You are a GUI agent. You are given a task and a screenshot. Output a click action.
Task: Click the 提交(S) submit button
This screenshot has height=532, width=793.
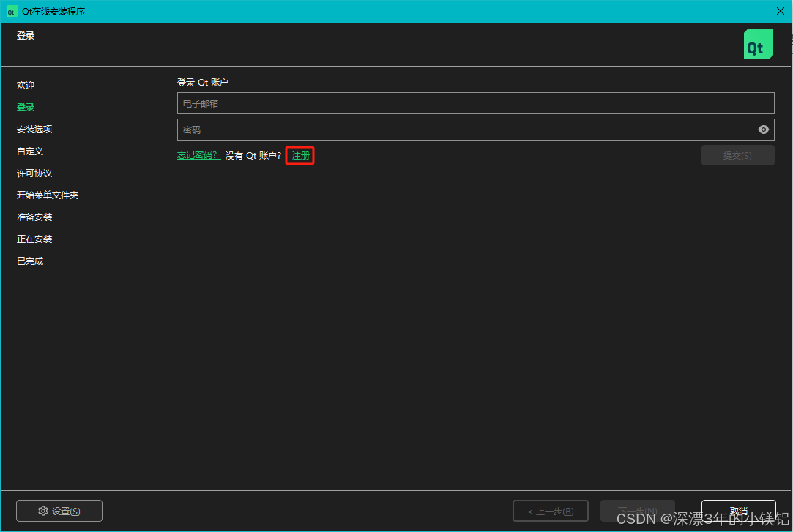pyautogui.click(x=737, y=155)
